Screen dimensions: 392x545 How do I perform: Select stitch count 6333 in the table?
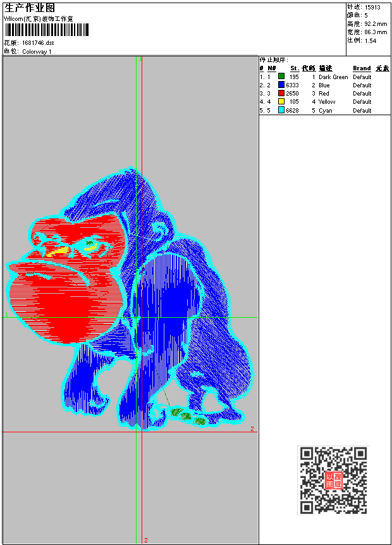[x=292, y=85]
